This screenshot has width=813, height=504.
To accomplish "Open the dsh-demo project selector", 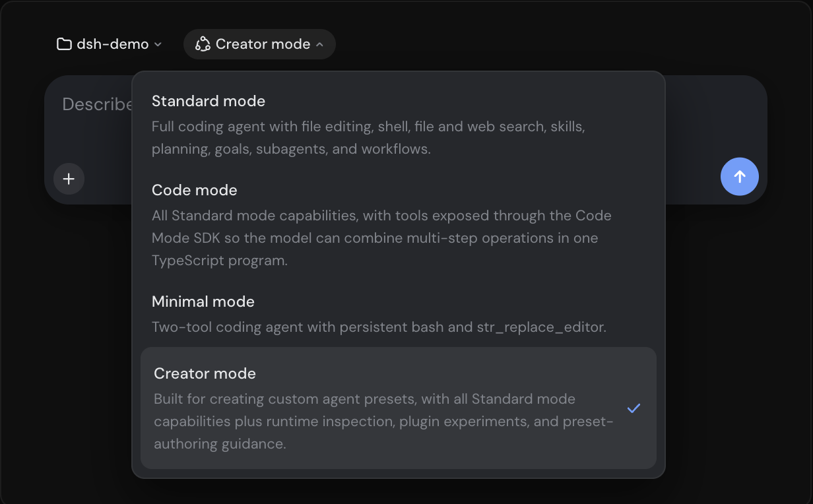I will coord(110,44).
